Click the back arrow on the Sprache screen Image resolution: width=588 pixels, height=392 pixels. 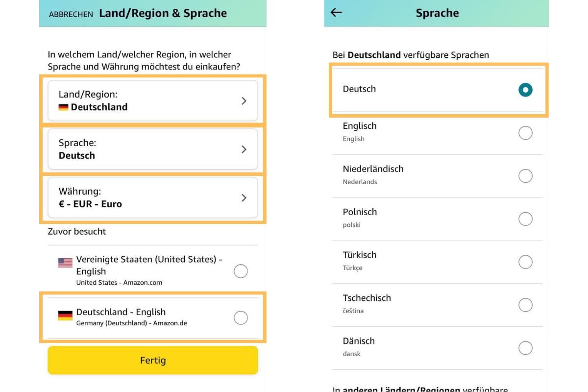point(336,13)
